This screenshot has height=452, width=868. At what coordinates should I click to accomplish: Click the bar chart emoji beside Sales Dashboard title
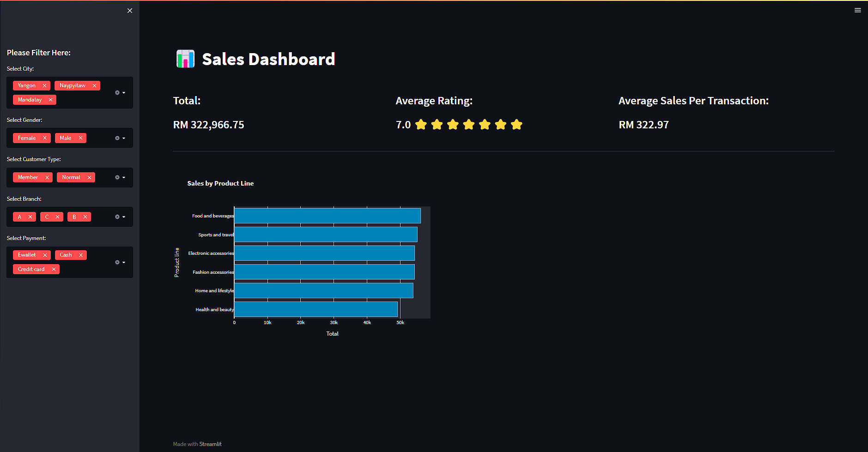185,59
